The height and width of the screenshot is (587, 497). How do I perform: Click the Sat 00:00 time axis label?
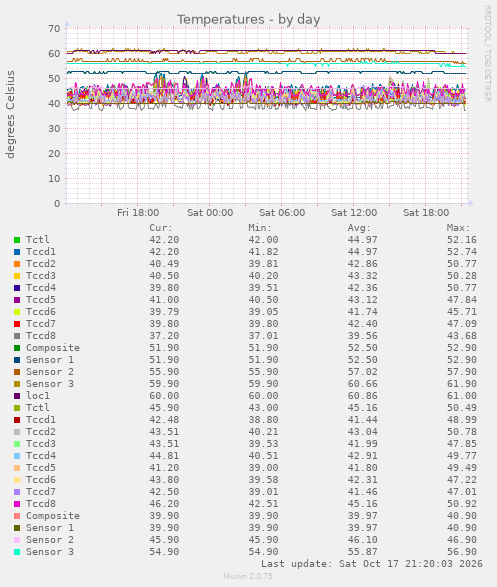210,213
